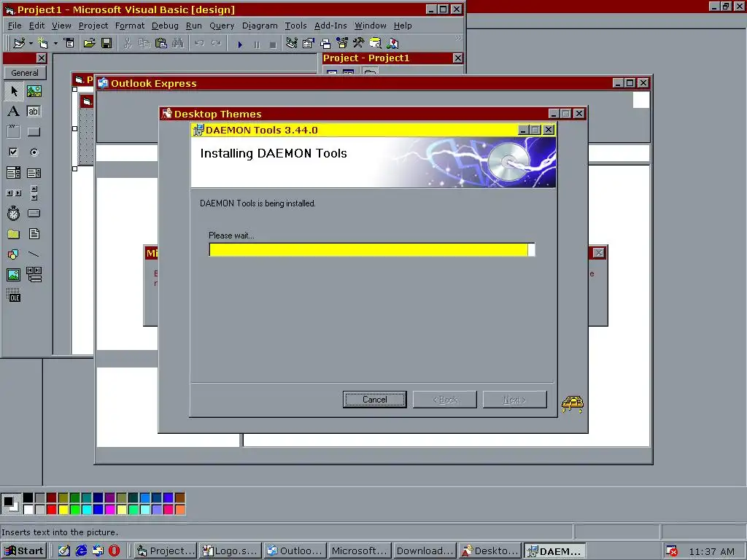This screenshot has width=747, height=560.
Task: Select the ComboBox control in toolbox
Action: (x=13, y=172)
